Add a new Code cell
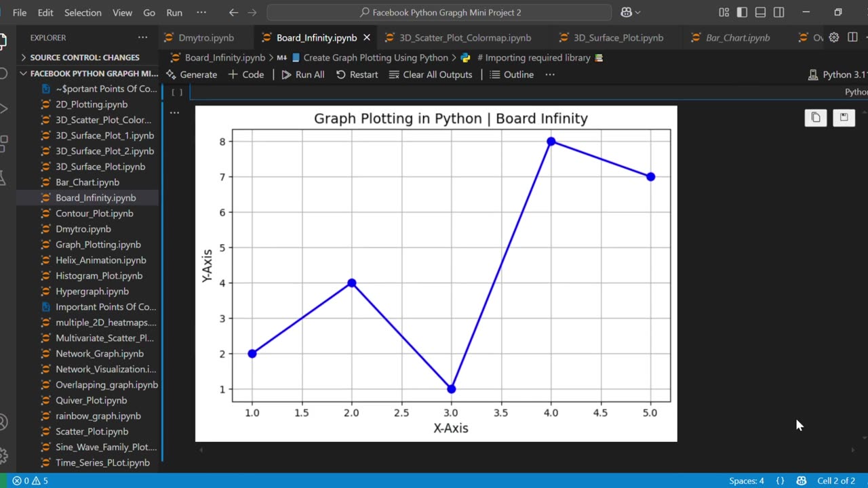This screenshot has width=868, height=488. tap(246, 75)
